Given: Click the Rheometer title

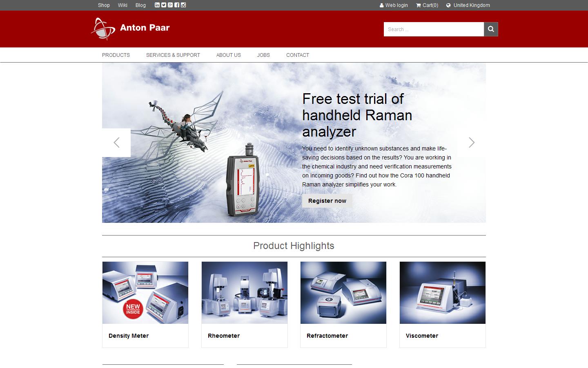Looking at the screenshot, I should [x=224, y=336].
